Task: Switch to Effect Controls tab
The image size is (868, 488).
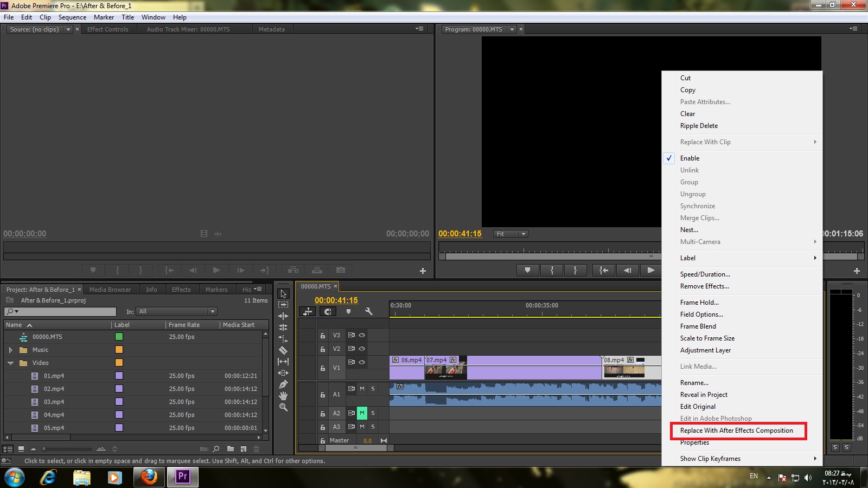Action: 108,29
